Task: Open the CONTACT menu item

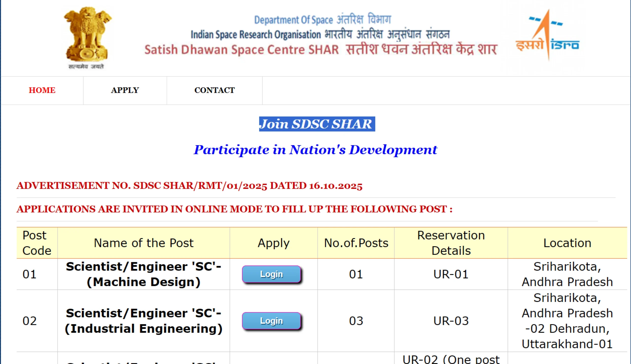Action: [214, 90]
